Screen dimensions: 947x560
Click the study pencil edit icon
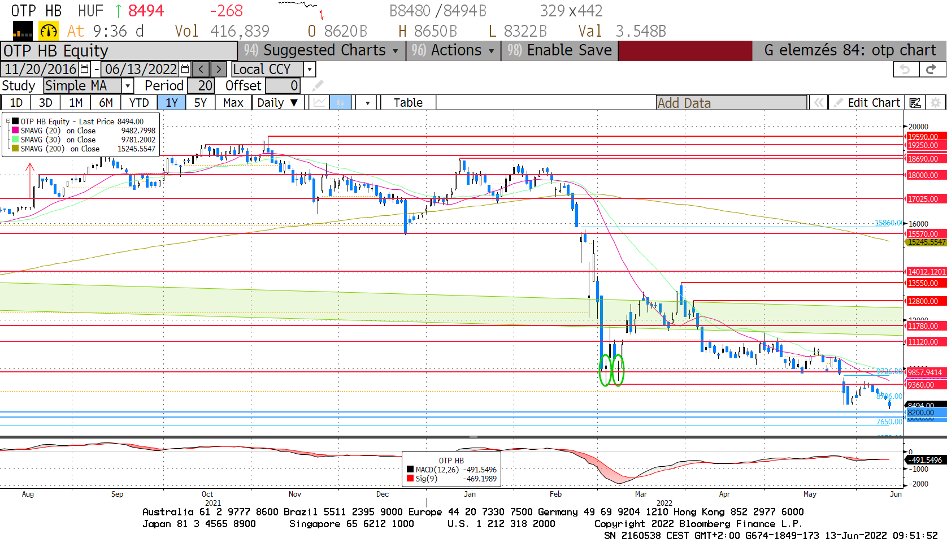(x=318, y=85)
